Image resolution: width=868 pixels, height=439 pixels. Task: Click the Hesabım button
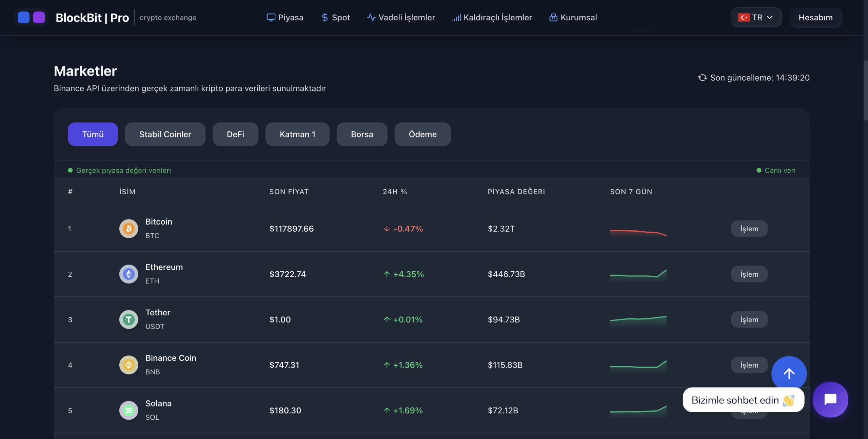click(815, 18)
